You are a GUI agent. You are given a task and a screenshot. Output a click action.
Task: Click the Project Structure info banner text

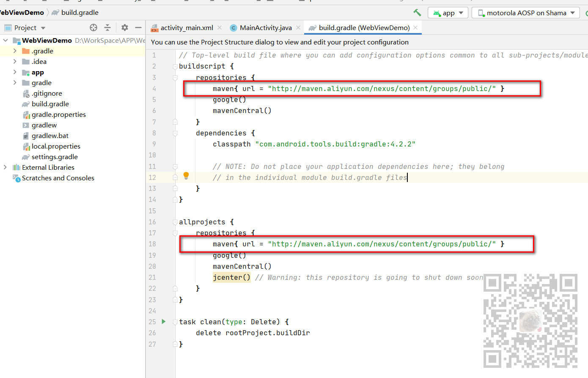pyautogui.click(x=280, y=42)
